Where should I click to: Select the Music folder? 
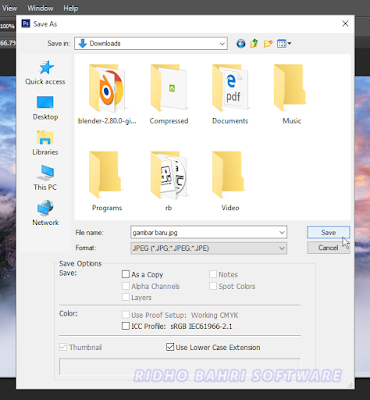point(292,94)
